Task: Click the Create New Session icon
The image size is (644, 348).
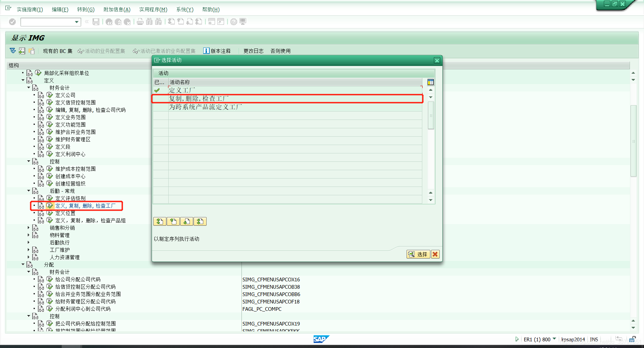Action: click(x=211, y=22)
